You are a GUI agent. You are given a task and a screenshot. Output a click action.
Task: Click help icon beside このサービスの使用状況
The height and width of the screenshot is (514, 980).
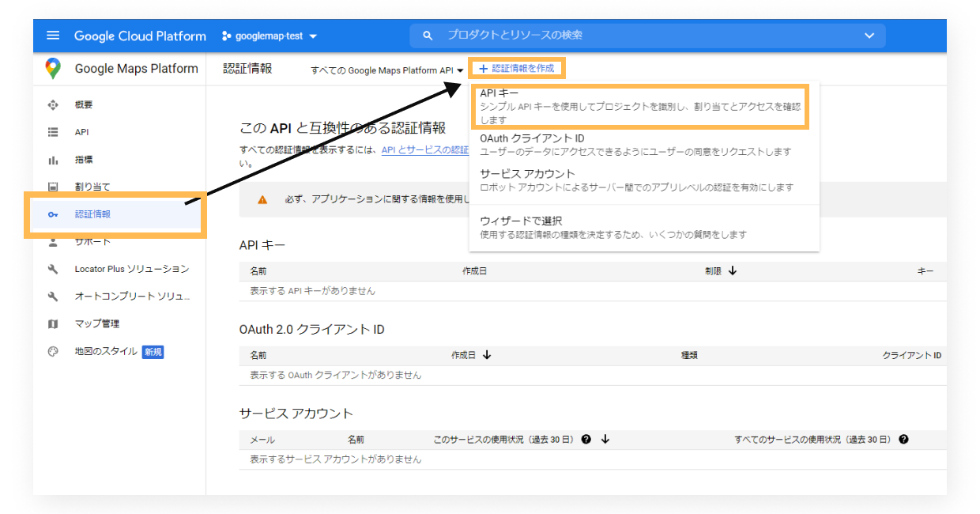(586, 440)
